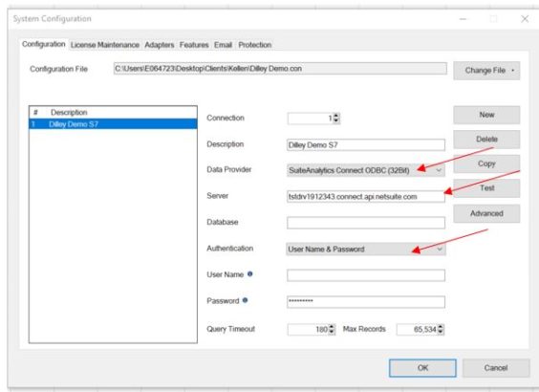Focus the empty Database field

point(366,223)
